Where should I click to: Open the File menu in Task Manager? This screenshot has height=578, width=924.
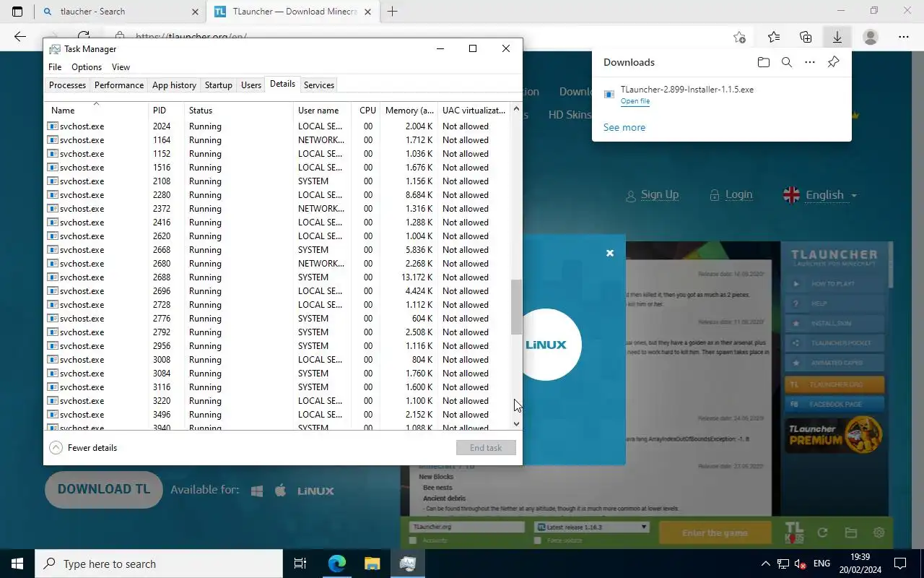55,67
